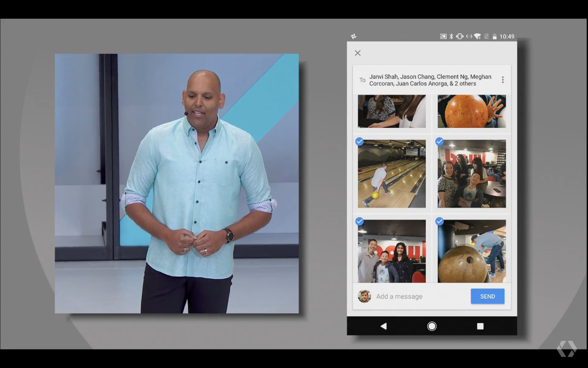Image resolution: width=588 pixels, height=368 pixels.
Task: Tap the Android back navigation button
Action: (x=384, y=326)
